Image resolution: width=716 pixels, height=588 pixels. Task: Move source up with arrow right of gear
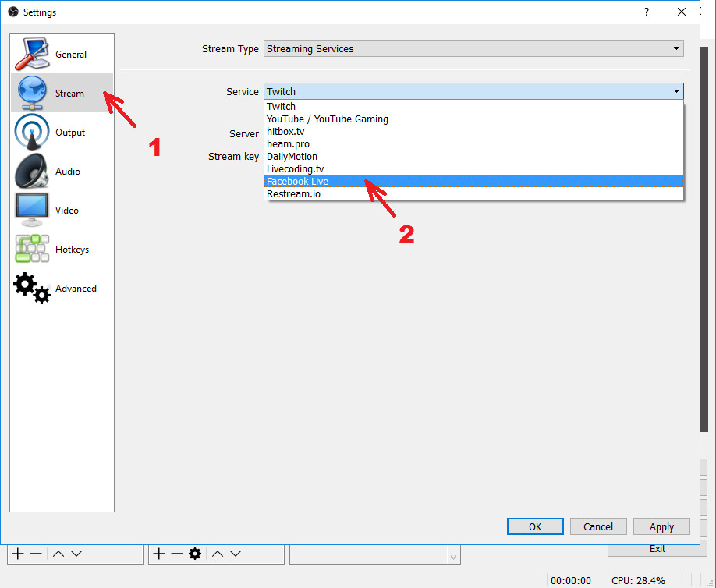218,554
